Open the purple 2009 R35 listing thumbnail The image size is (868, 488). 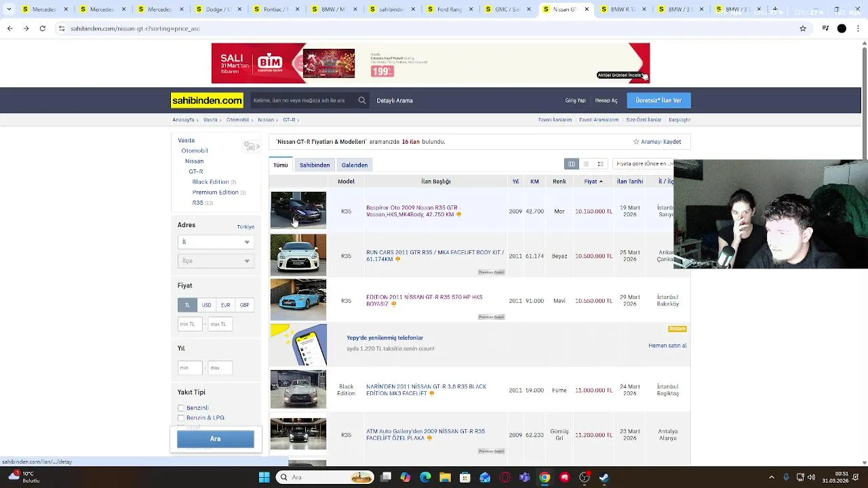298,210
